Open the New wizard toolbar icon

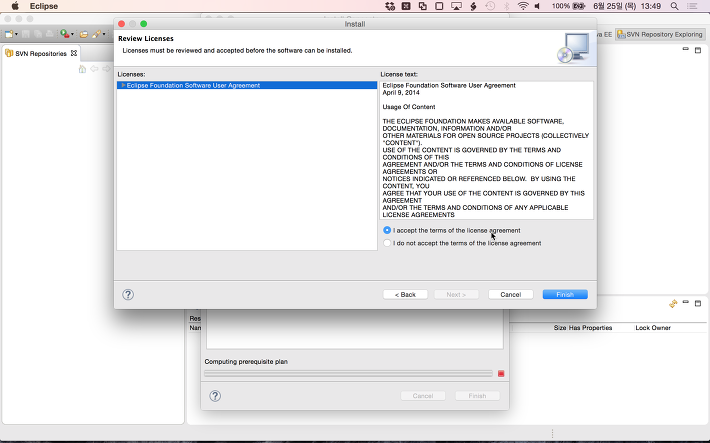click(9, 34)
